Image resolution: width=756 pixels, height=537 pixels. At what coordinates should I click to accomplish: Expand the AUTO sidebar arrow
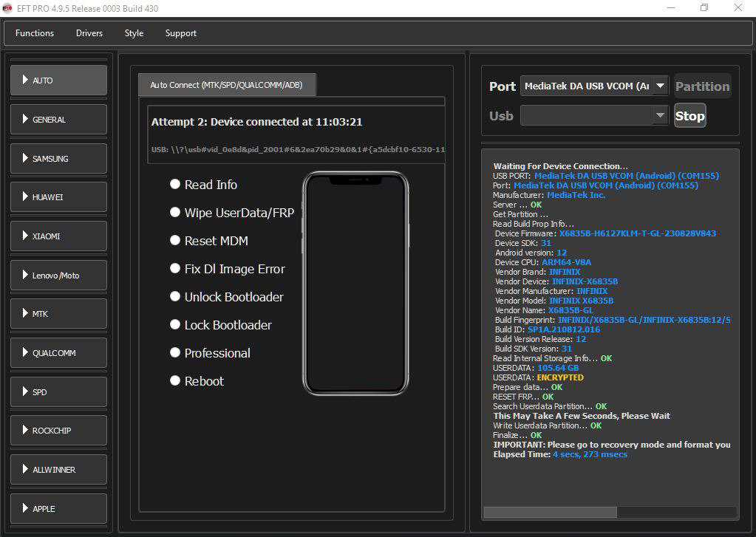(x=25, y=80)
